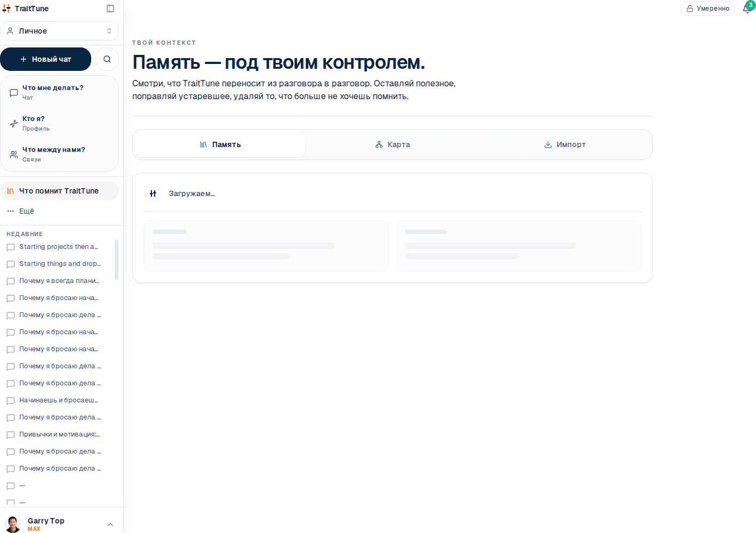Click Garry Top's avatar photo
Viewport: 756px width, 533px height.
tap(13, 524)
